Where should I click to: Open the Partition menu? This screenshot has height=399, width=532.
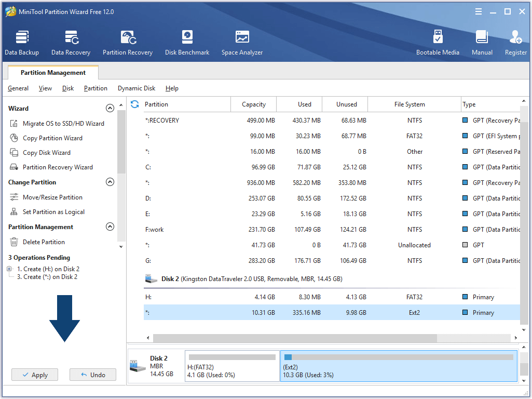pyautogui.click(x=96, y=88)
